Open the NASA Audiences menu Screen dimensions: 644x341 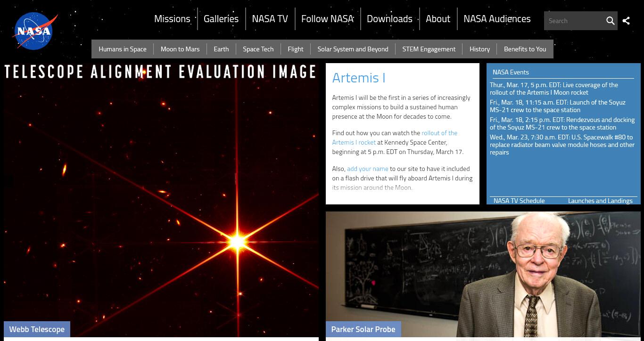(497, 19)
